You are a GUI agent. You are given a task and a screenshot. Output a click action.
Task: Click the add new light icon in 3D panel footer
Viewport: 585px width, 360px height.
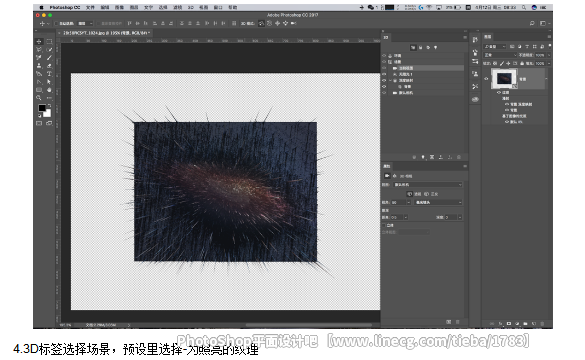[423, 157]
